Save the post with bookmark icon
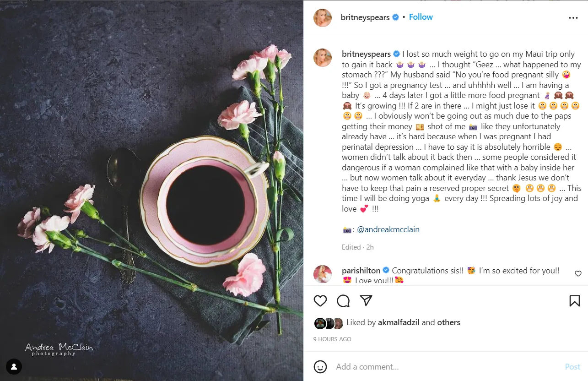588x381 pixels. tap(574, 301)
